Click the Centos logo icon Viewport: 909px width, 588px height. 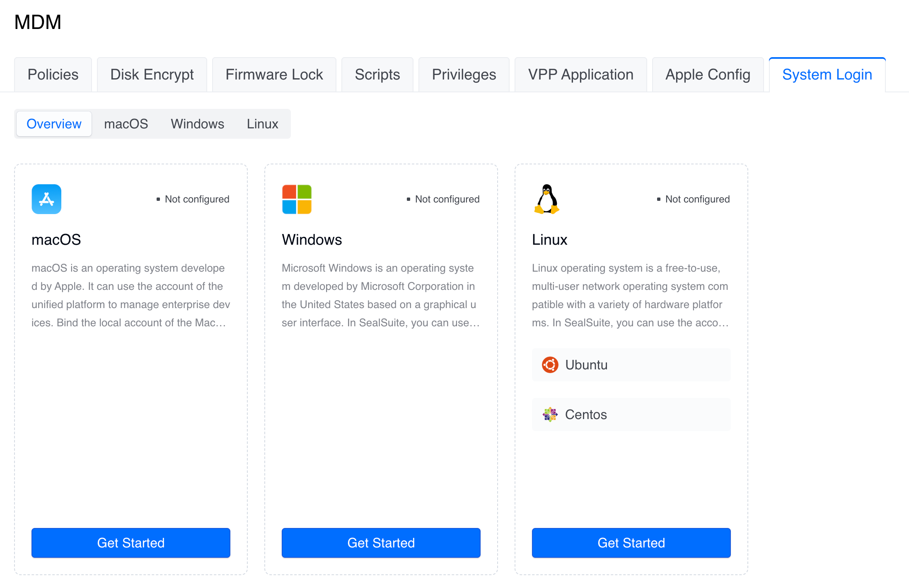(550, 414)
